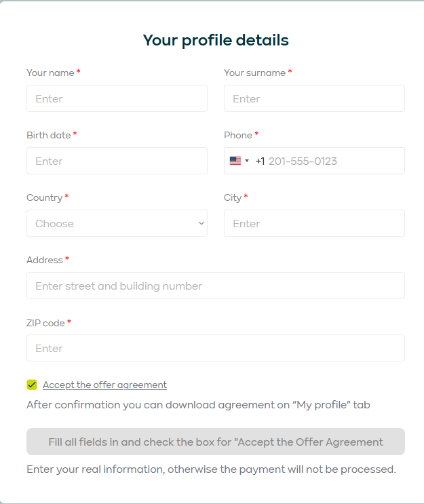The width and height of the screenshot is (424, 504).
Task: Click the street and building Address field
Action: (216, 286)
